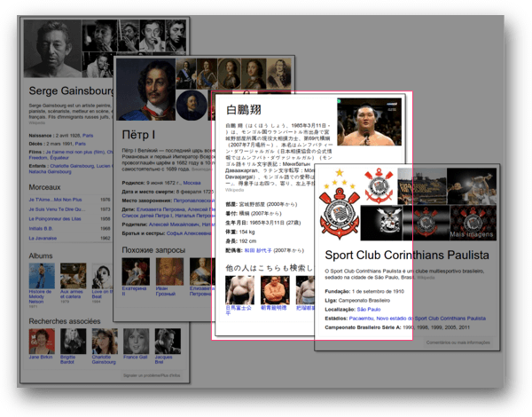
Task: Open the Софья Алексеевна sibling link
Action: click(x=189, y=233)
